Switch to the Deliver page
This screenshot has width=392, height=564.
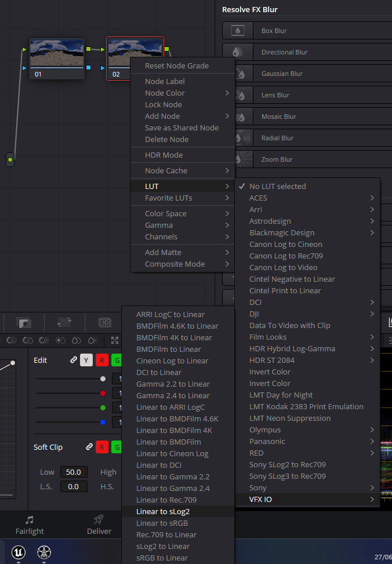(x=99, y=525)
